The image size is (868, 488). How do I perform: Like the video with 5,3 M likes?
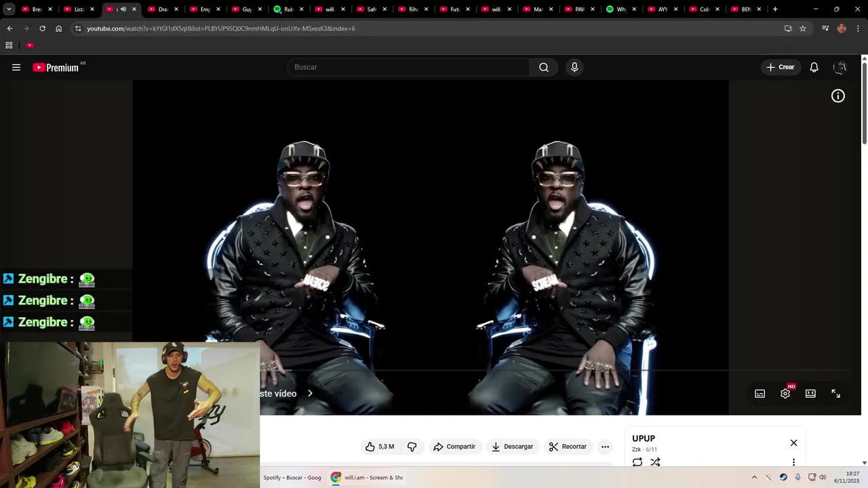(x=380, y=447)
